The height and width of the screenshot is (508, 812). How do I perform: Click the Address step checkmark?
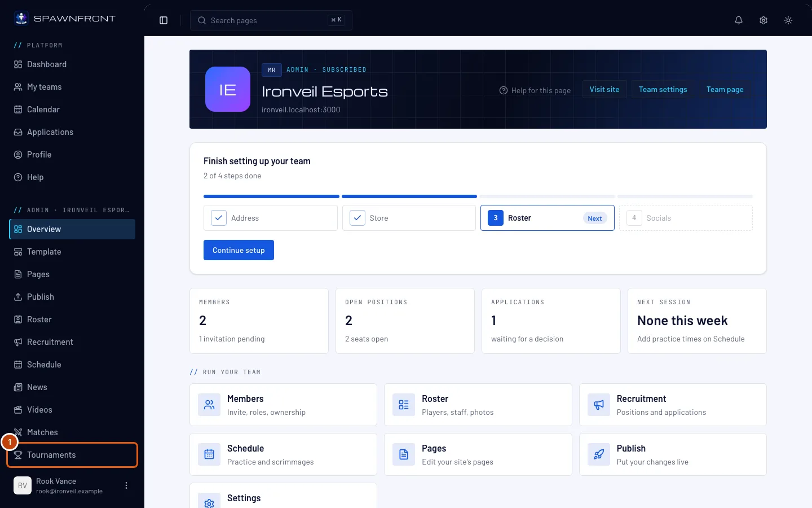coord(219,218)
